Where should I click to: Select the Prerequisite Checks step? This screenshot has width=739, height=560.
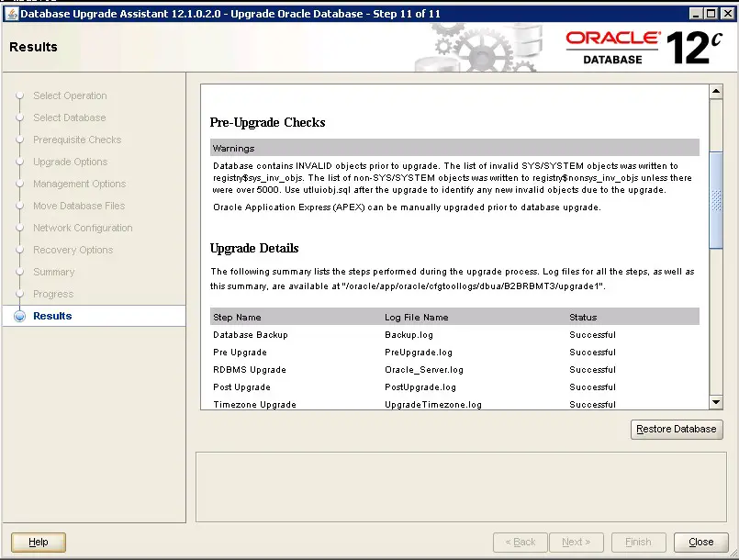tap(77, 140)
